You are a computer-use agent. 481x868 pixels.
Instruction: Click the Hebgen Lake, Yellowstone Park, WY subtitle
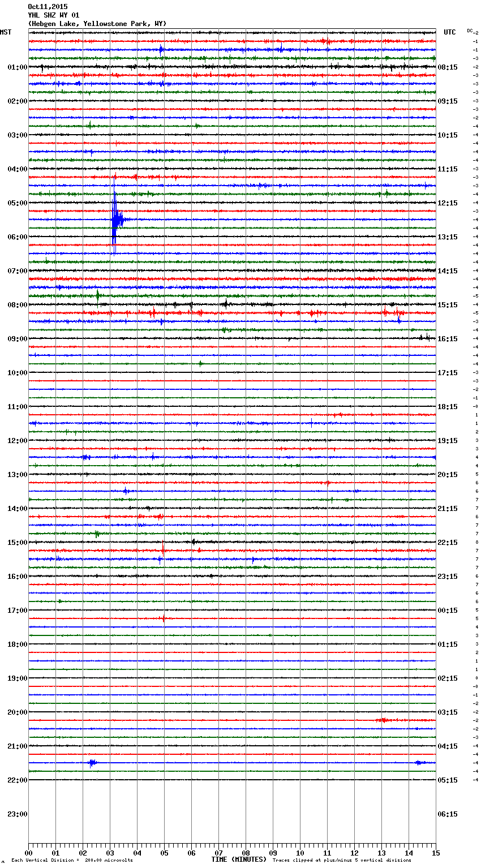(97, 24)
